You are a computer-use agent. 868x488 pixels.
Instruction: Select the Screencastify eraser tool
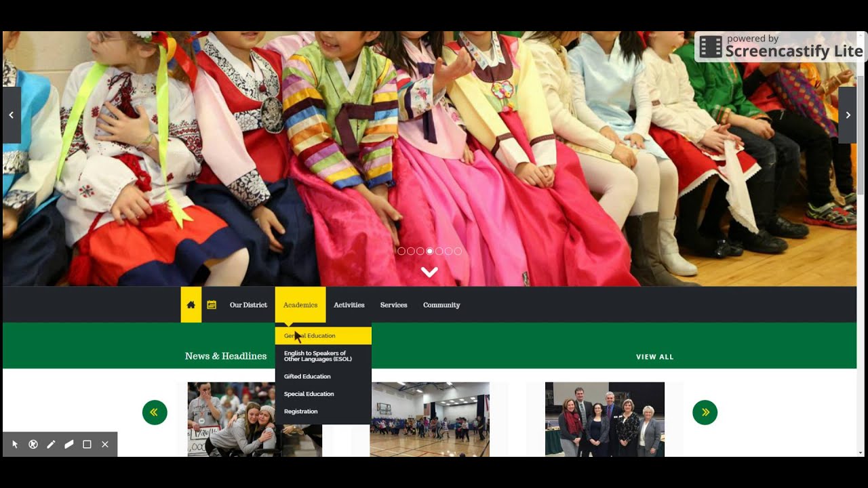click(68, 445)
